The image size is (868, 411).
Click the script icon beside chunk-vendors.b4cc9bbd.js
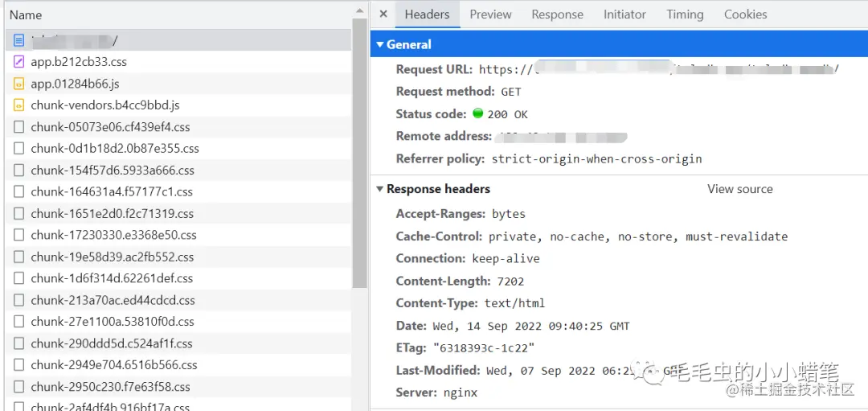(x=18, y=105)
